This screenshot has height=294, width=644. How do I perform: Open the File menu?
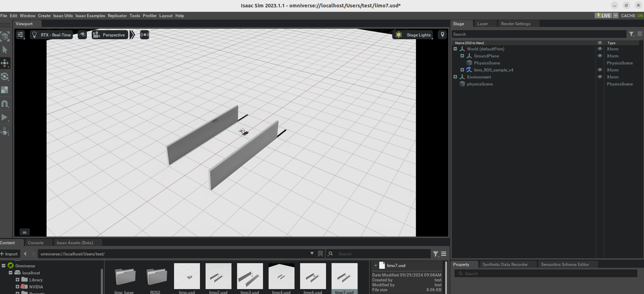tap(4, 16)
